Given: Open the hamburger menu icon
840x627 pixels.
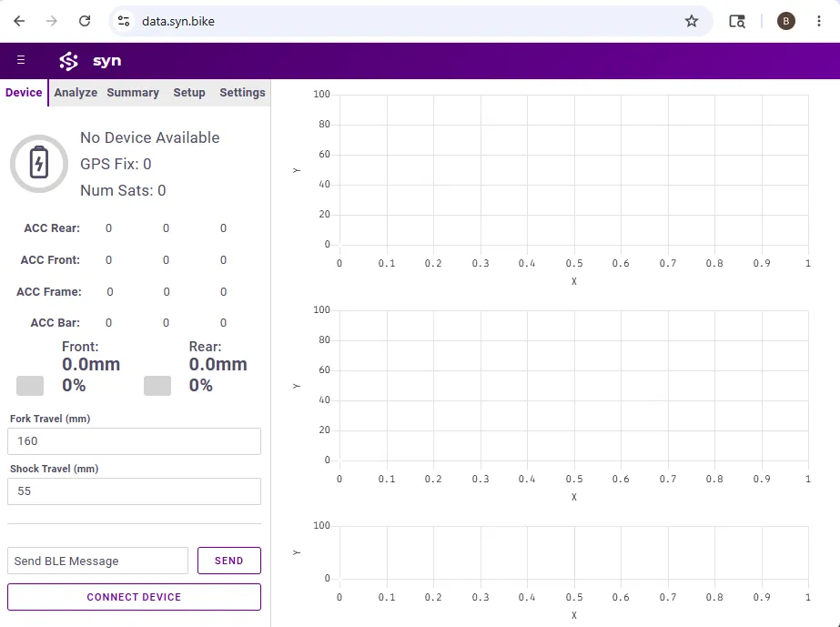Looking at the screenshot, I should pyautogui.click(x=21, y=60).
